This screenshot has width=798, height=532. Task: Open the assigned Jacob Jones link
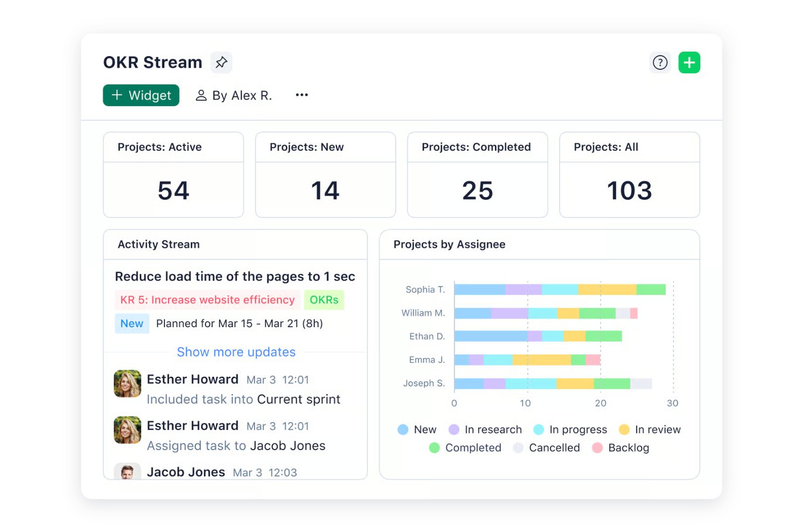click(x=288, y=446)
